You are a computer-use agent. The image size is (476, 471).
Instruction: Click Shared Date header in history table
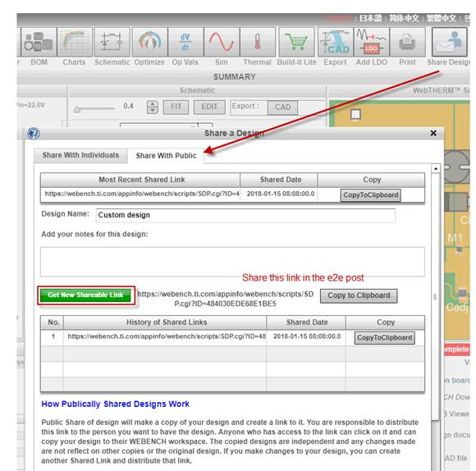coord(307,322)
